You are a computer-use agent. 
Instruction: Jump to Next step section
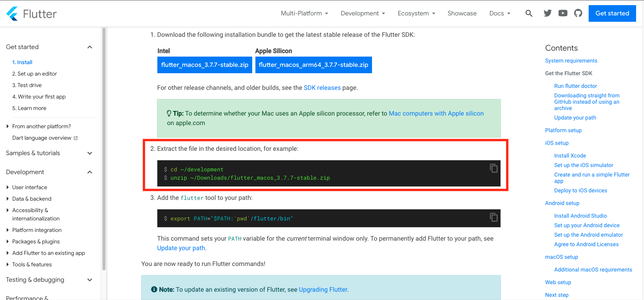tap(557, 295)
